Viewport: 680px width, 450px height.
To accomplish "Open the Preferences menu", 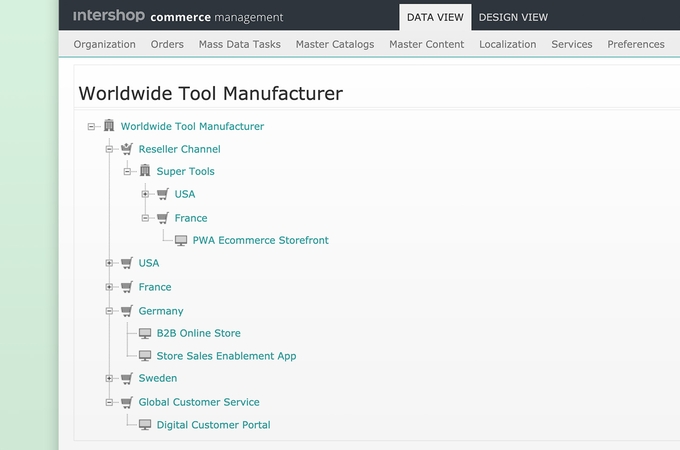I will 636,44.
